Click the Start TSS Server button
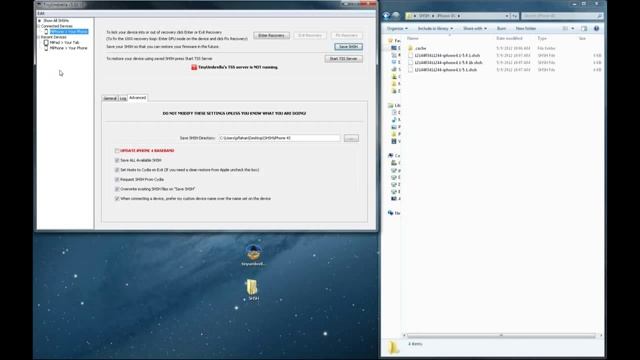Image resolution: width=640 pixels, height=360 pixels. point(343,59)
